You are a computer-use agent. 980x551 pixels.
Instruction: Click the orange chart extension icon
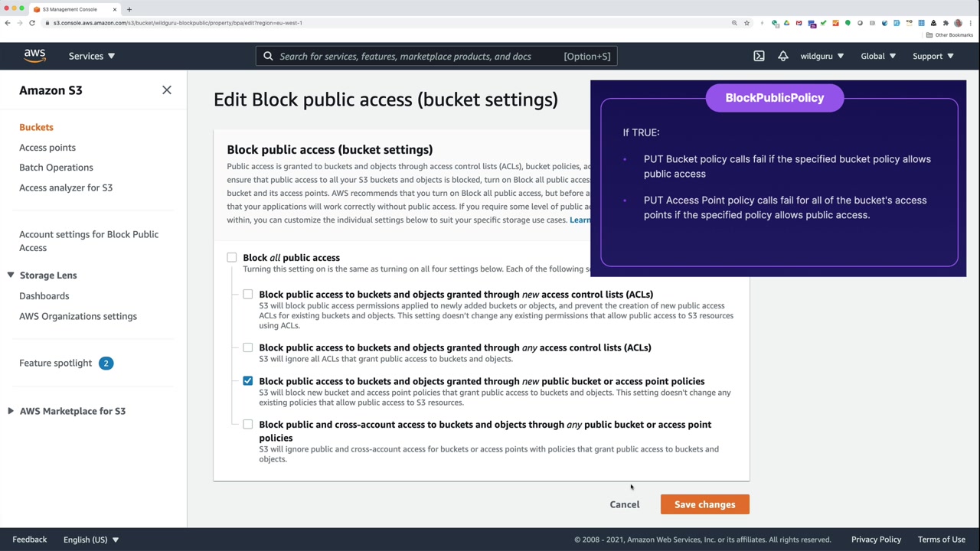(x=835, y=23)
